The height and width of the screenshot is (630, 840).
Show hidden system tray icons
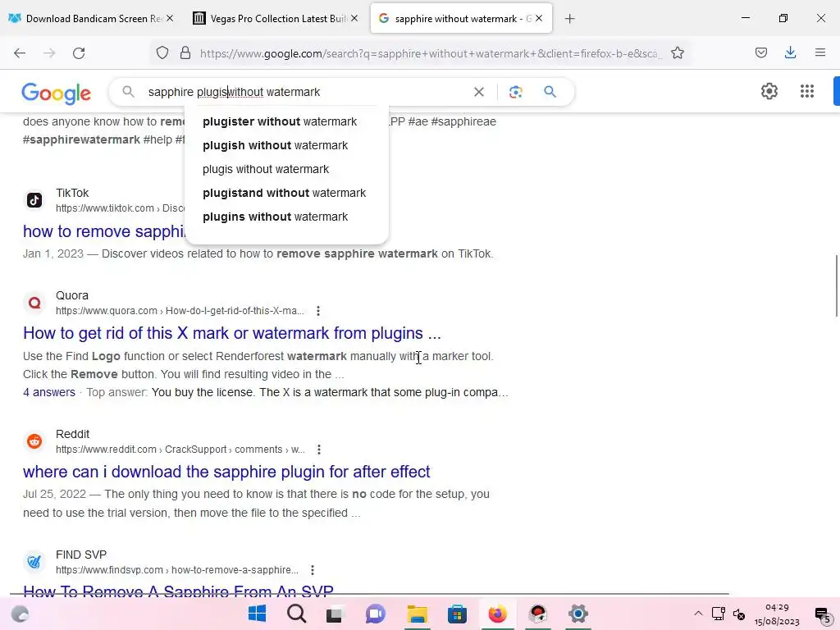tap(698, 614)
